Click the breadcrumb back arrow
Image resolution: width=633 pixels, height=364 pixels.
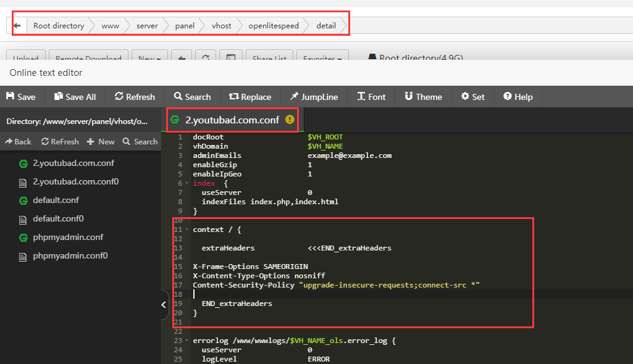(x=17, y=26)
